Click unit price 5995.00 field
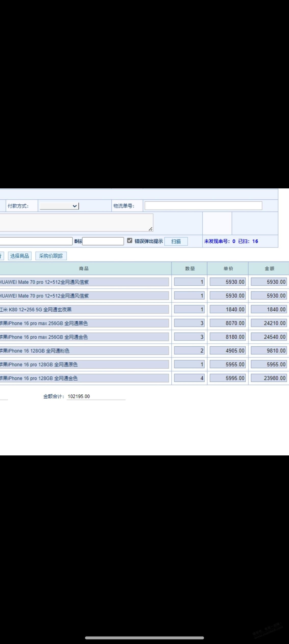This screenshot has height=644, width=289. (228, 378)
